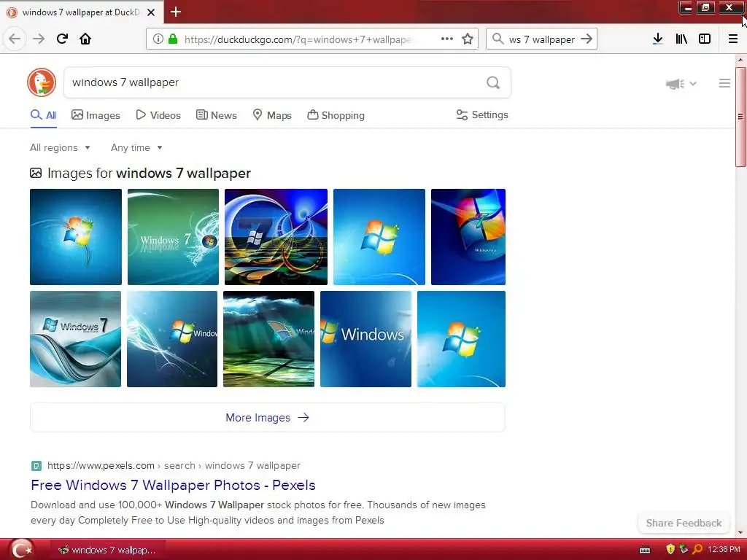Viewport: 747px width, 560px height.
Task: Open the large Windows text wallpaper thumbnail
Action: click(x=365, y=339)
